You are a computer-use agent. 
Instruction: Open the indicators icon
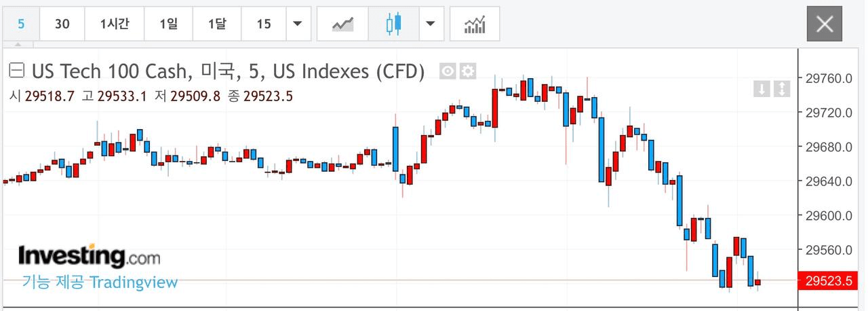pyautogui.click(x=475, y=24)
